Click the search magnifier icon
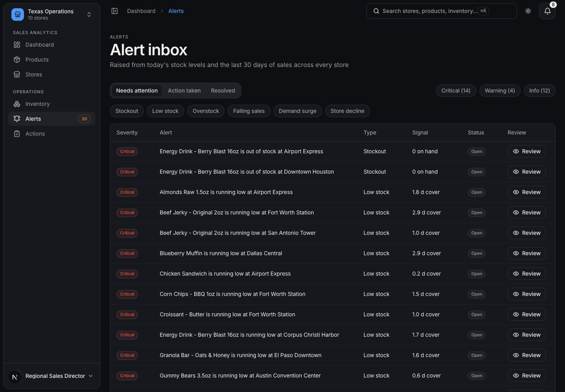 tap(376, 11)
